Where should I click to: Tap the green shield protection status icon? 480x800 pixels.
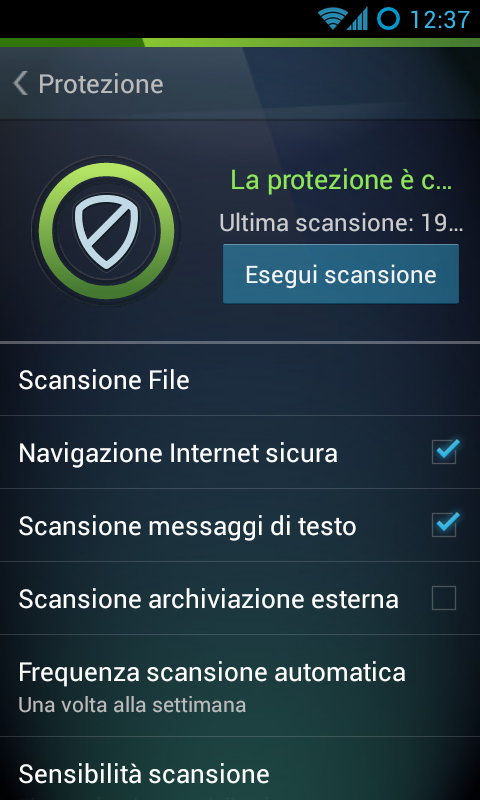pyautogui.click(x=106, y=231)
